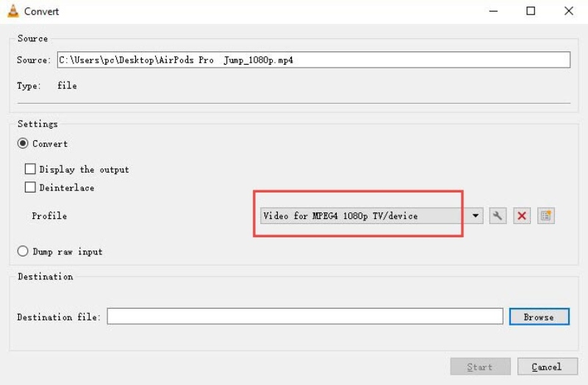Click into the Destination file field

(305, 317)
